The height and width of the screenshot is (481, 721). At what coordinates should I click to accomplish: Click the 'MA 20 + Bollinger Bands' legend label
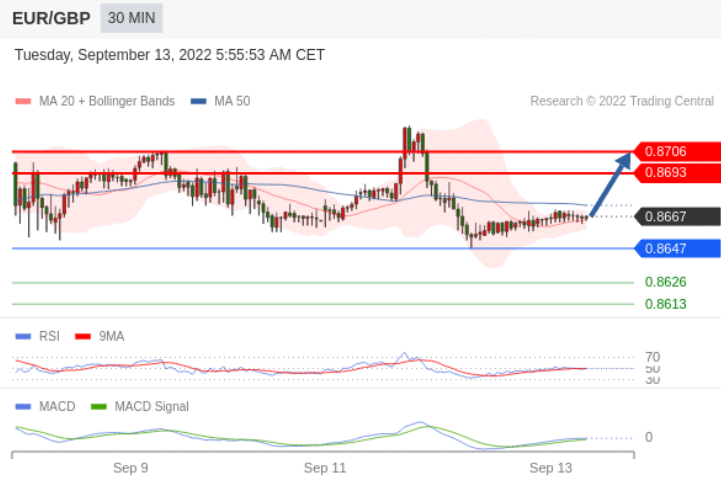107,101
